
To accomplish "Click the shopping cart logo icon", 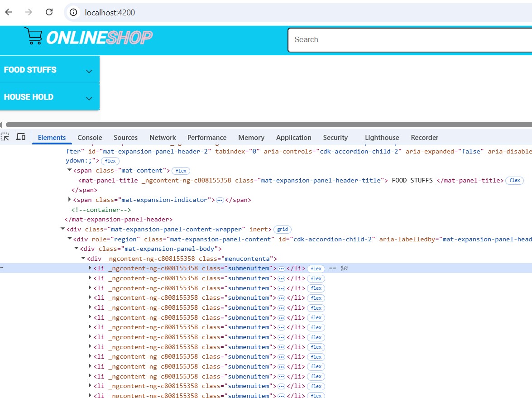I will (33, 36).
